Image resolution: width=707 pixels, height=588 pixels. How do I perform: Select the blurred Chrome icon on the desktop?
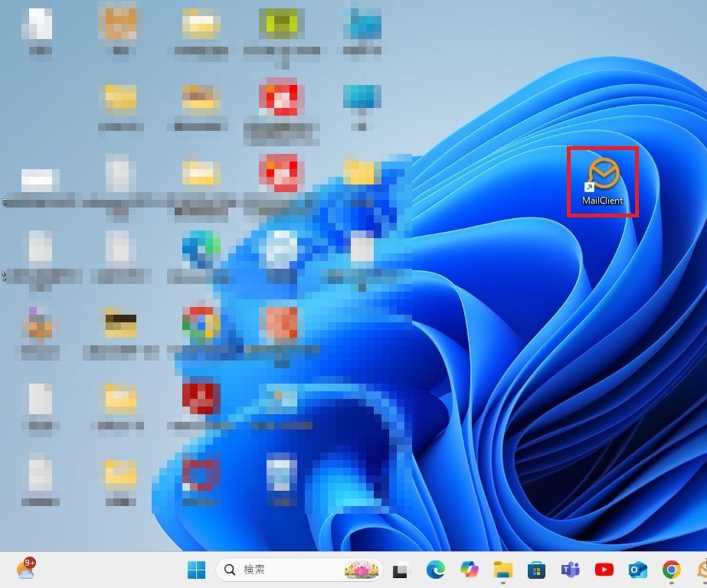(201, 325)
